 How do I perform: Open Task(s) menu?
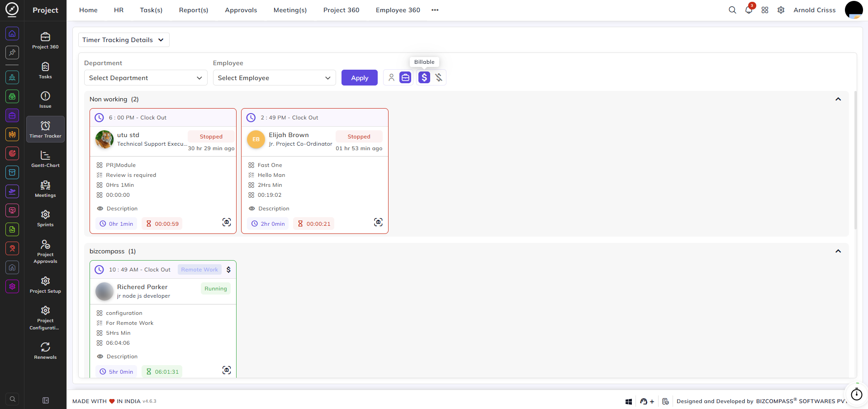coord(151,10)
